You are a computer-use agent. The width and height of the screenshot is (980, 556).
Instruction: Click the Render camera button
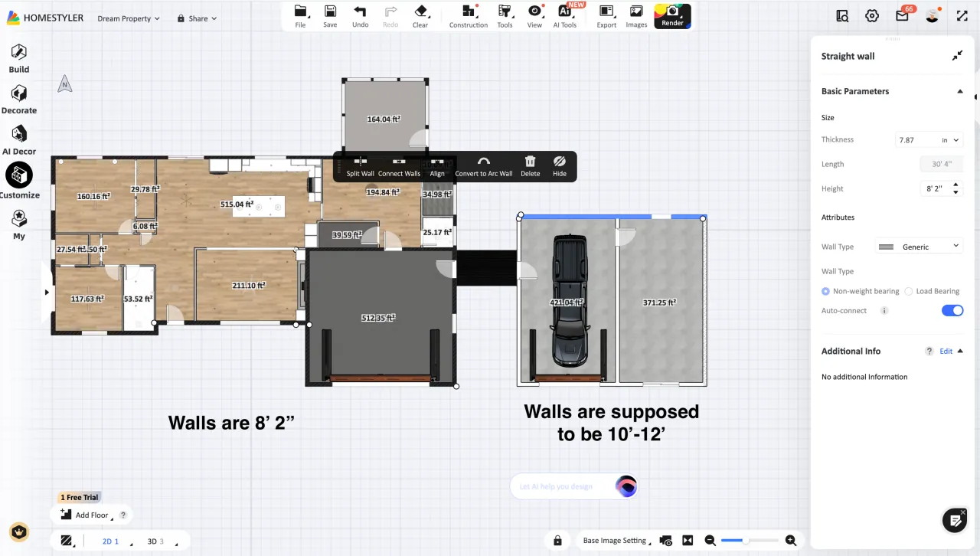(x=672, y=15)
